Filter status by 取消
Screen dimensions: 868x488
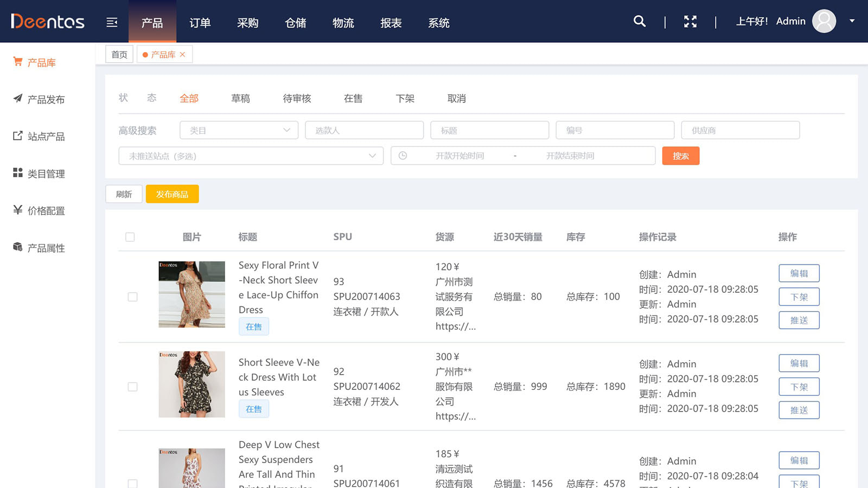coord(457,98)
